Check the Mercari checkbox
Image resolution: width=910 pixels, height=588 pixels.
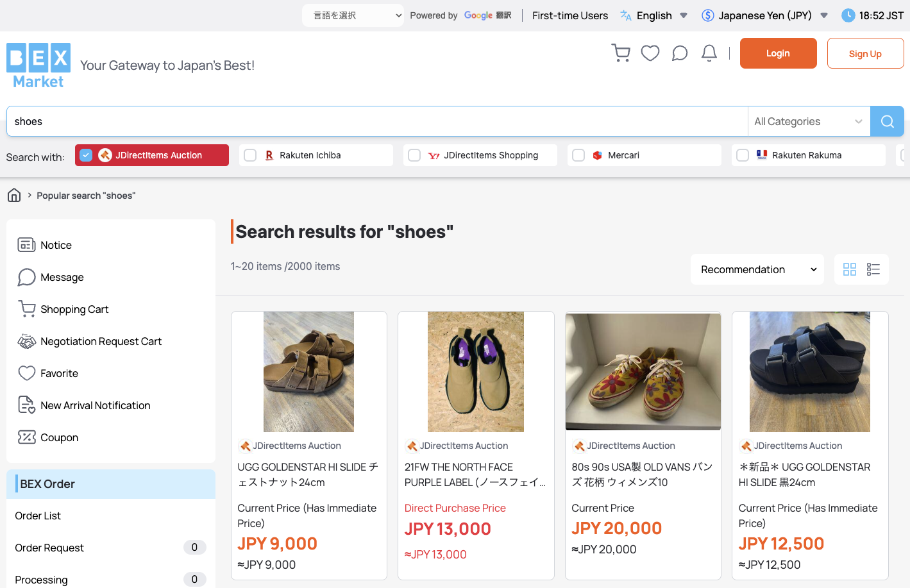coord(578,155)
